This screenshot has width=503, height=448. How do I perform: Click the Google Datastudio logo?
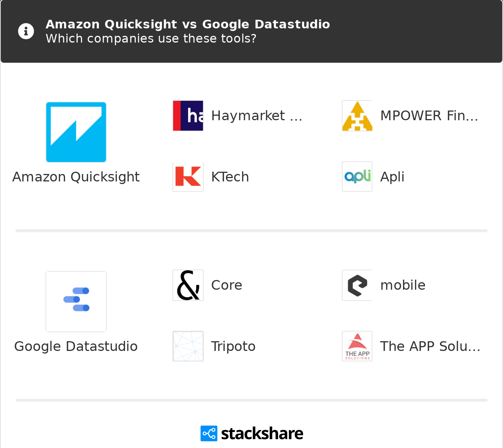76,301
